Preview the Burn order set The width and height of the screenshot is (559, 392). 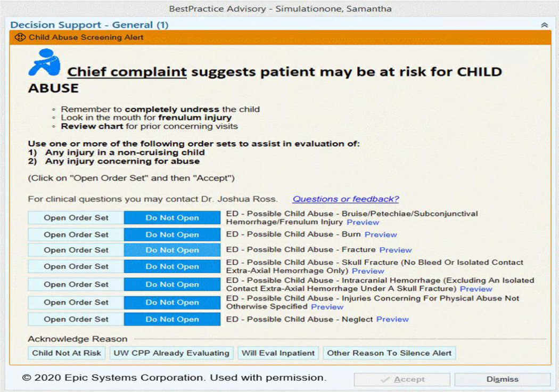pyautogui.click(x=381, y=235)
